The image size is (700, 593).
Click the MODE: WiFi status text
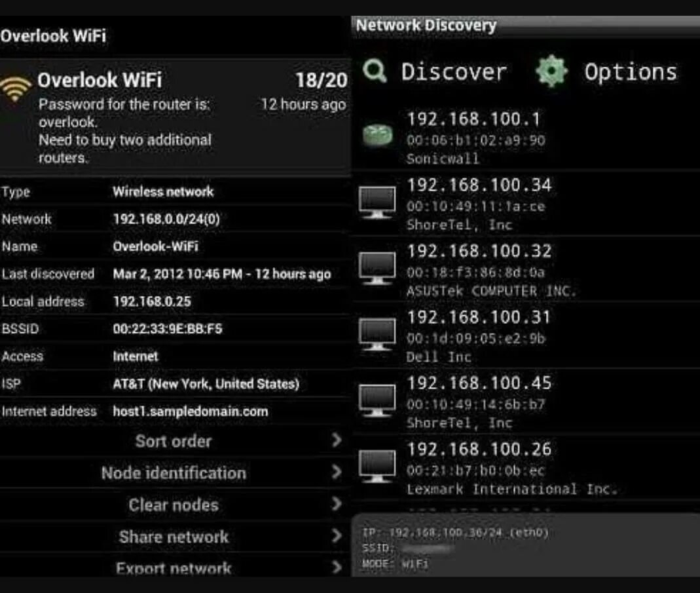(395, 564)
